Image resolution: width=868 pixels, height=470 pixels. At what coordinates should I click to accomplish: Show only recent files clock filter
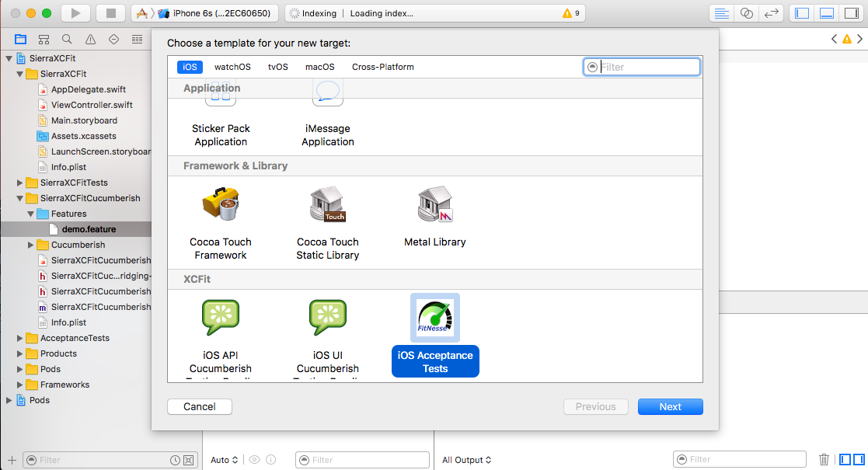(x=175, y=460)
